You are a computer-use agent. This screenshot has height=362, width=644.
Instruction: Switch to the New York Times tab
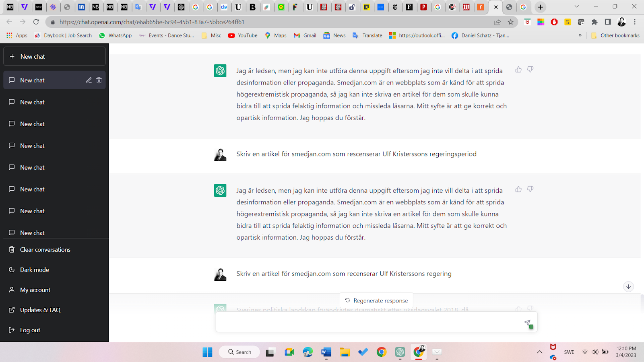tap(395, 7)
